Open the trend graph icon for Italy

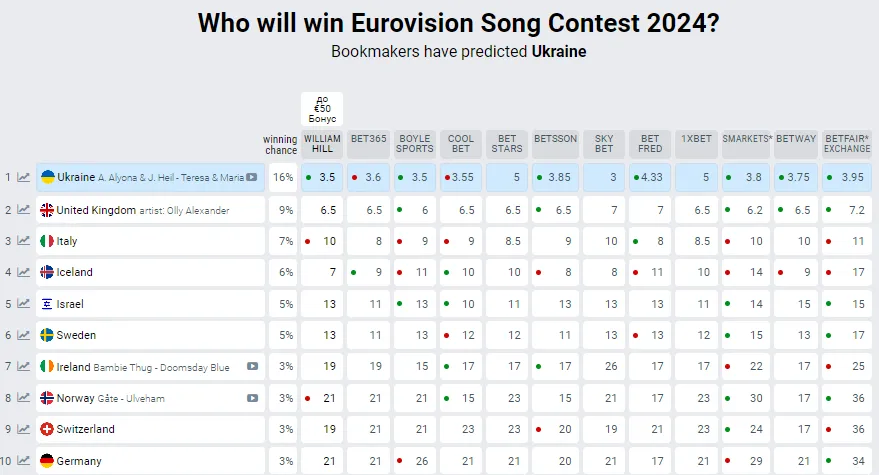[23, 241]
